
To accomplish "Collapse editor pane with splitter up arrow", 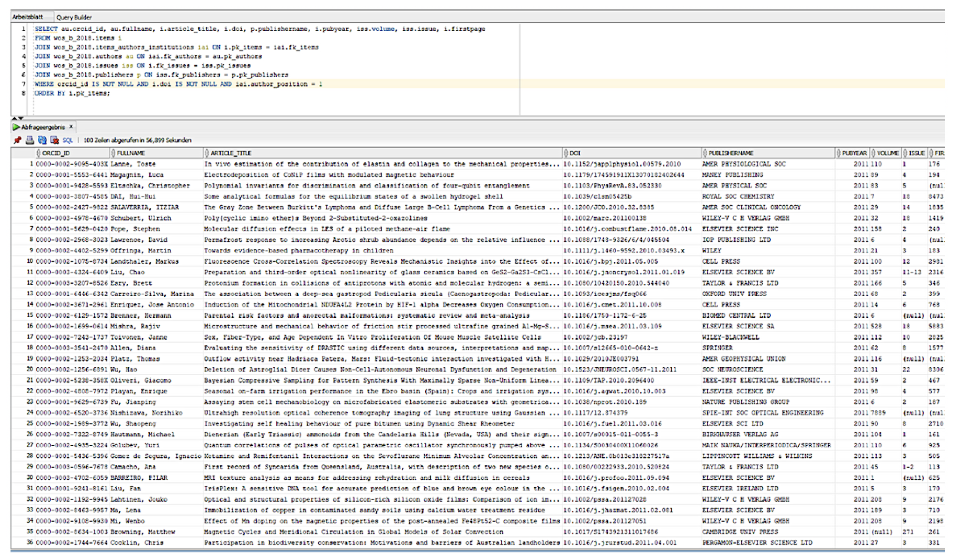I will click(14, 118).
